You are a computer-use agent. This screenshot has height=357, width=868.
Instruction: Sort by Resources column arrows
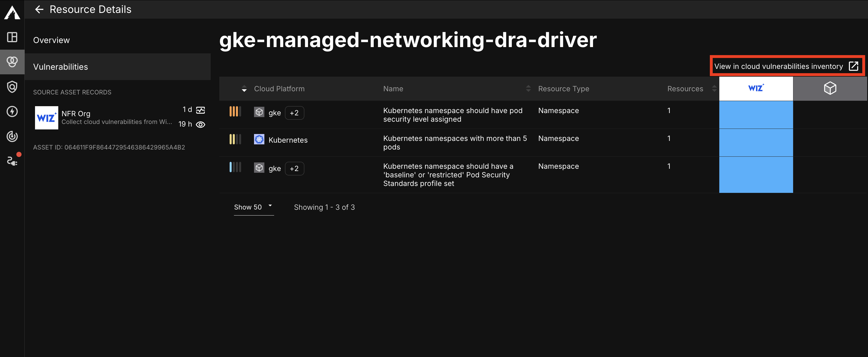tap(714, 89)
